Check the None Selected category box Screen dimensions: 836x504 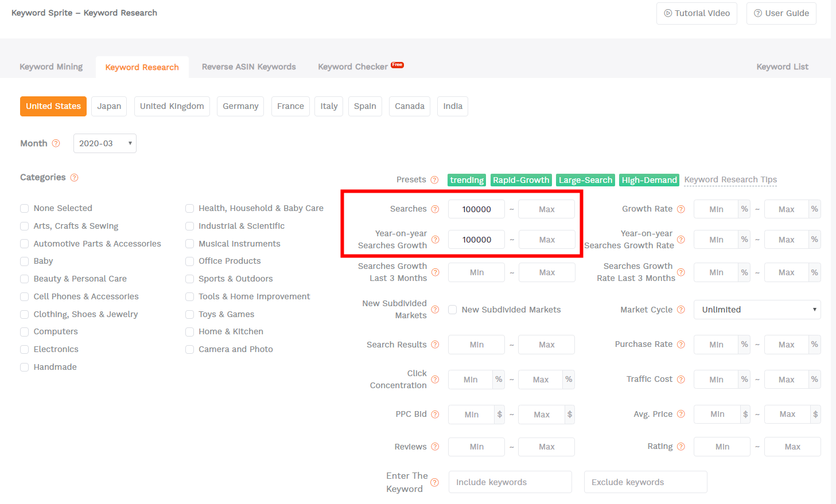point(24,209)
